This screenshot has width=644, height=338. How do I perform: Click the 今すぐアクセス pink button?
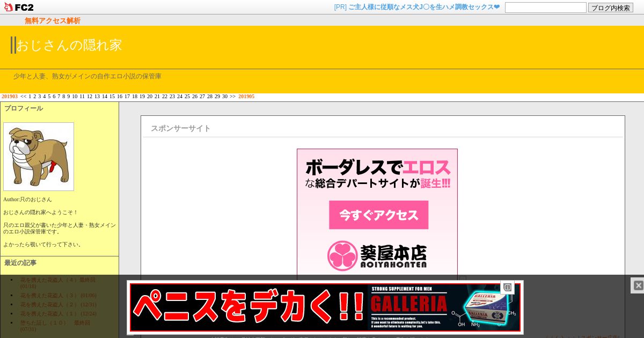coord(378,215)
